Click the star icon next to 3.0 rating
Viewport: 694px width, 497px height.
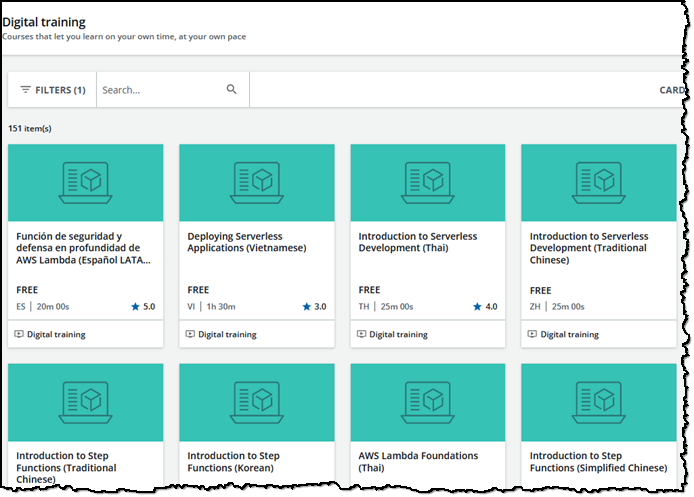coord(306,306)
